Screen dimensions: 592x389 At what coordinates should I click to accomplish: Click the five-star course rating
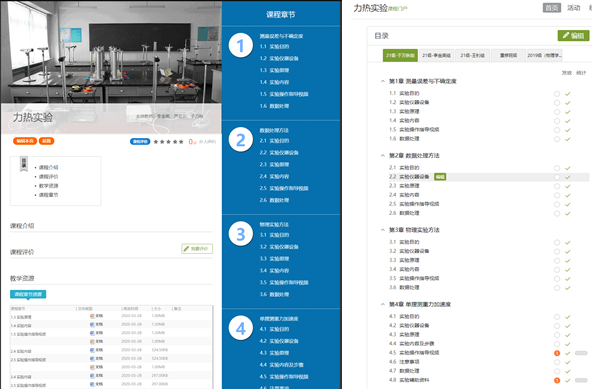pyautogui.click(x=168, y=142)
